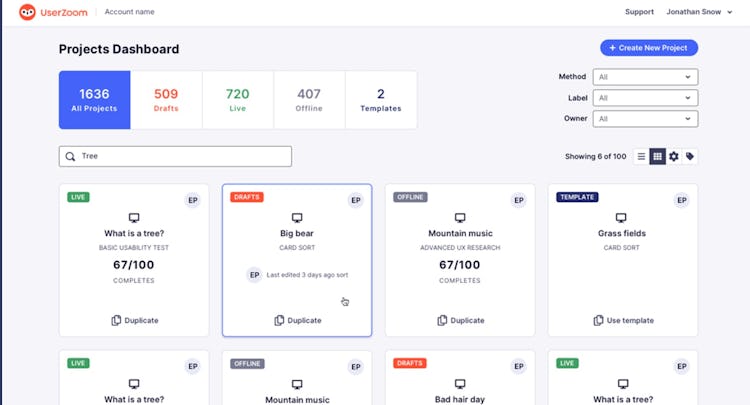
Task: Select the Drafts tab
Action: coord(166,100)
